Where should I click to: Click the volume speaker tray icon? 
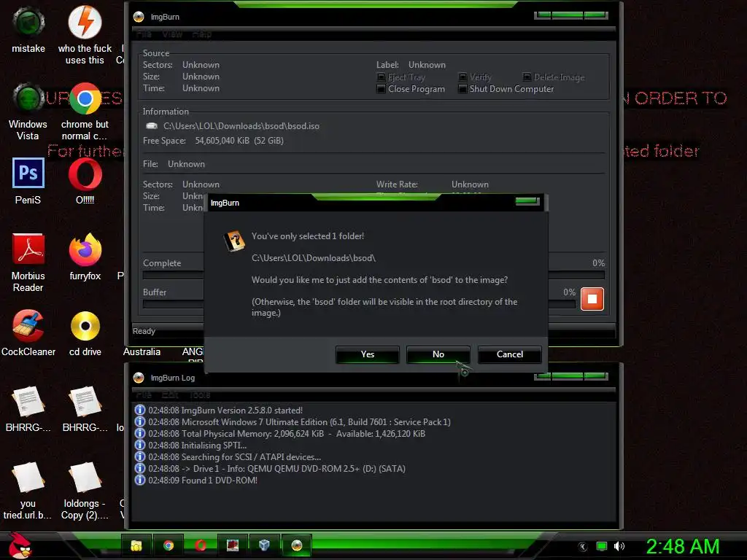619,547
